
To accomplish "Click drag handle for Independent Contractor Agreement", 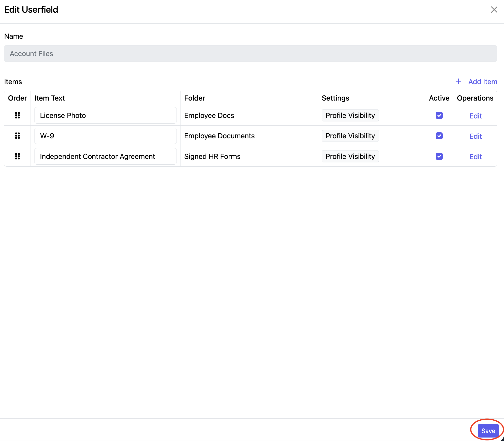I will [17, 156].
